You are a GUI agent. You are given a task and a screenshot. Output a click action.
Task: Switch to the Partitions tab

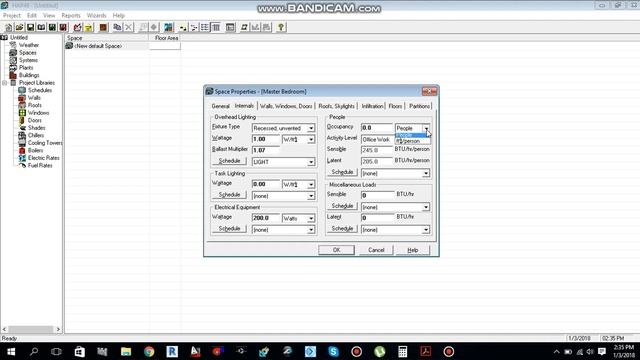419,106
